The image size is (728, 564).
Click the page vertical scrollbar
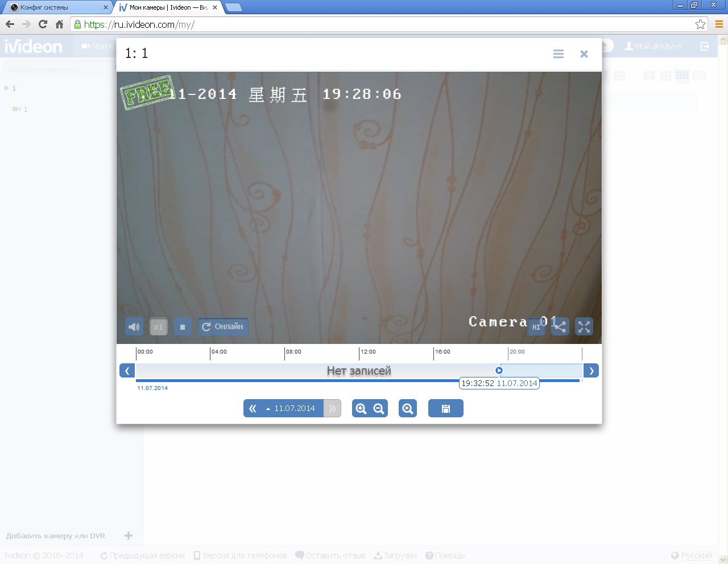coord(723,298)
